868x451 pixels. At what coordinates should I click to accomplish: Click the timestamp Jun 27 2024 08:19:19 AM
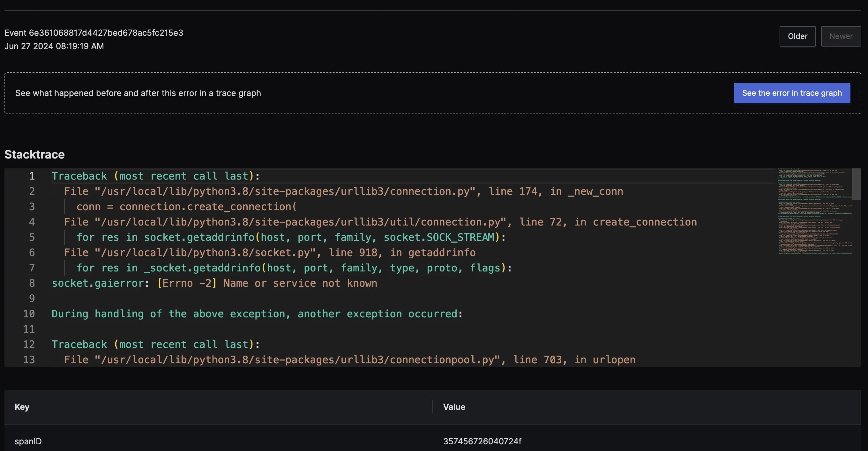pos(54,46)
